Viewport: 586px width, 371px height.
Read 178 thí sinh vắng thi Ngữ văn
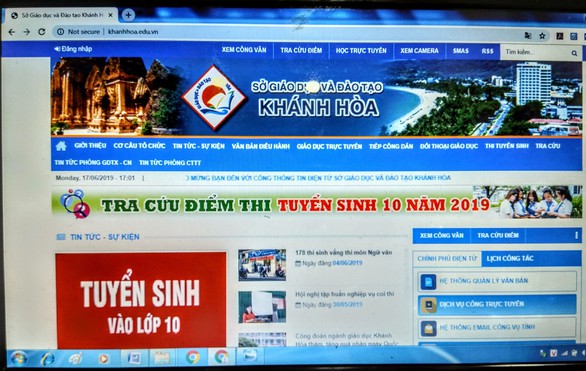pyautogui.click(x=343, y=253)
